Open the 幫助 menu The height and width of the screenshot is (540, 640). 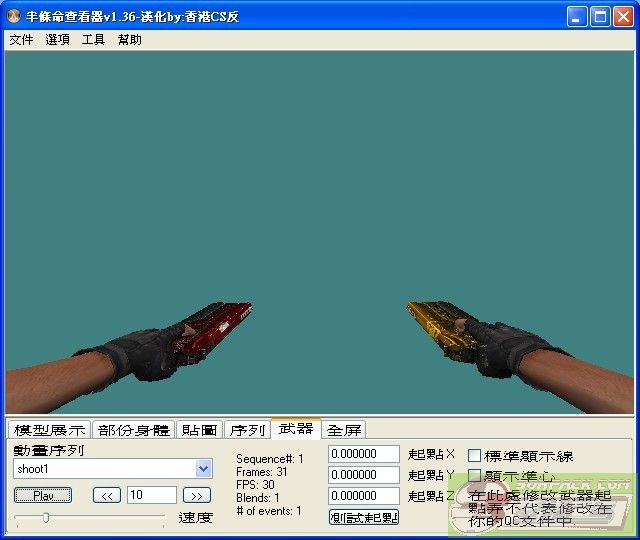(x=129, y=40)
